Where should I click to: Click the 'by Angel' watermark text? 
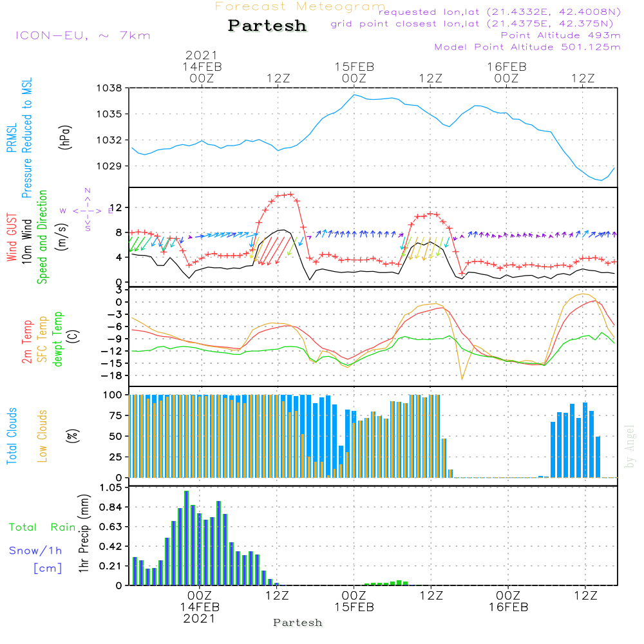(630, 446)
